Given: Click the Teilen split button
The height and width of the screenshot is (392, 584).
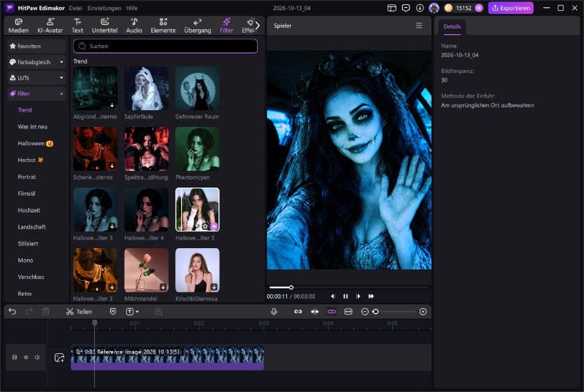Looking at the screenshot, I should pyautogui.click(x=79, y=312).
